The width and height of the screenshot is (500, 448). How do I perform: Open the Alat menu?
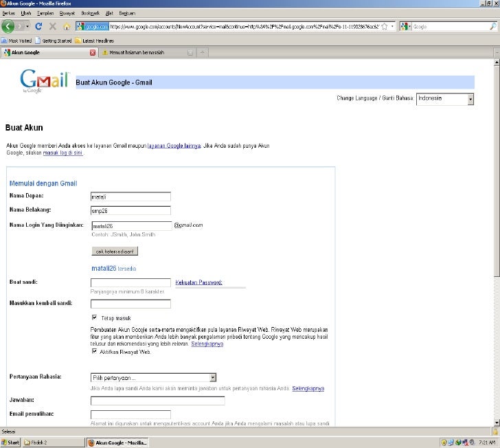click(109, 13)
